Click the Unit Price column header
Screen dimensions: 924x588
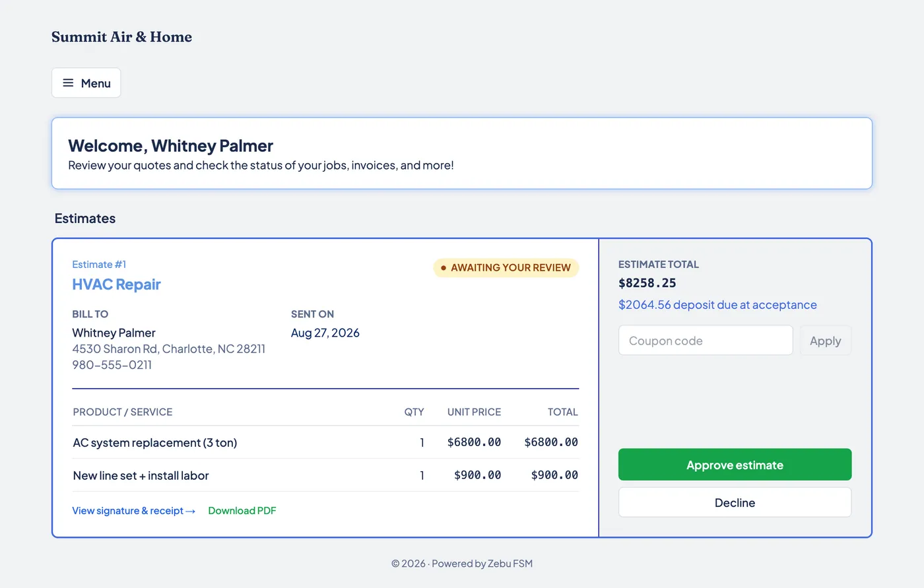pyautogui.click(x=474, y=412)
